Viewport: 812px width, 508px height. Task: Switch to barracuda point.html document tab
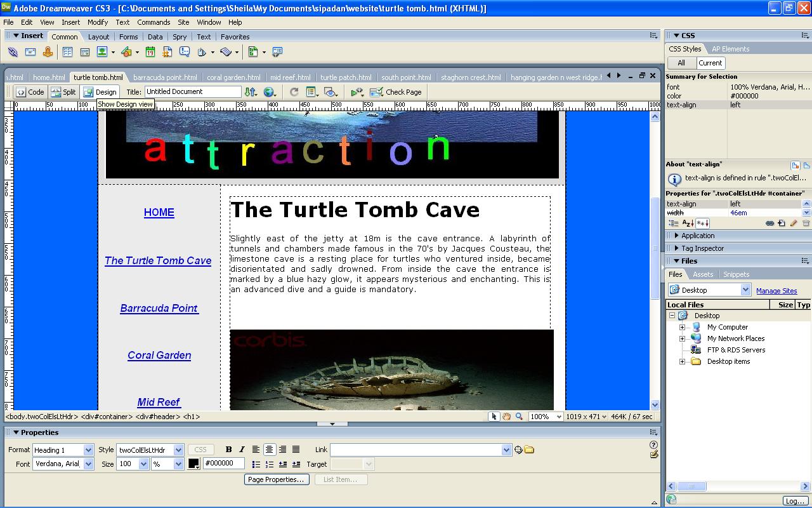point(165,77)
